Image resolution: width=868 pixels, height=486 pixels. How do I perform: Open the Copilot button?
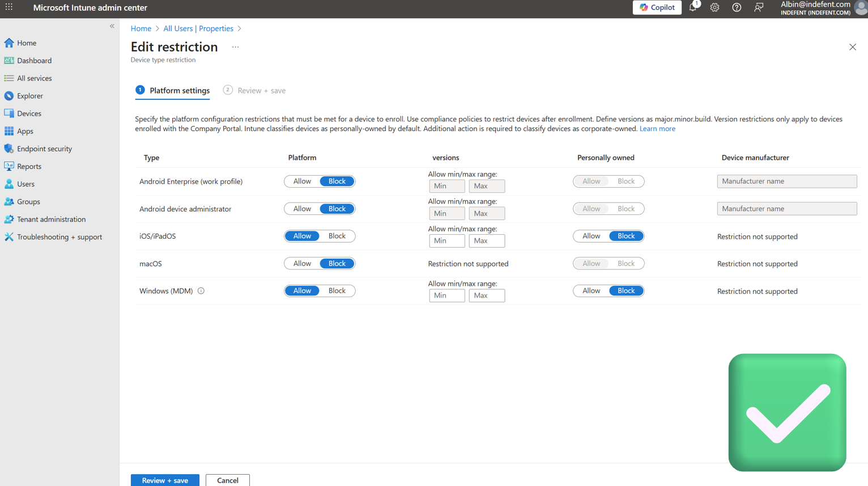coord(657,7)
